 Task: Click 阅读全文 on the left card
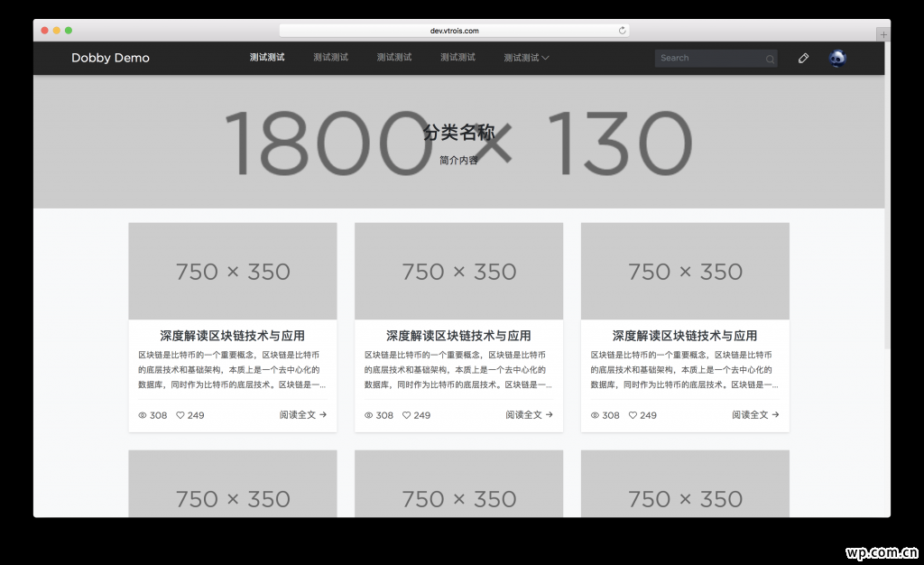(303, 415)
